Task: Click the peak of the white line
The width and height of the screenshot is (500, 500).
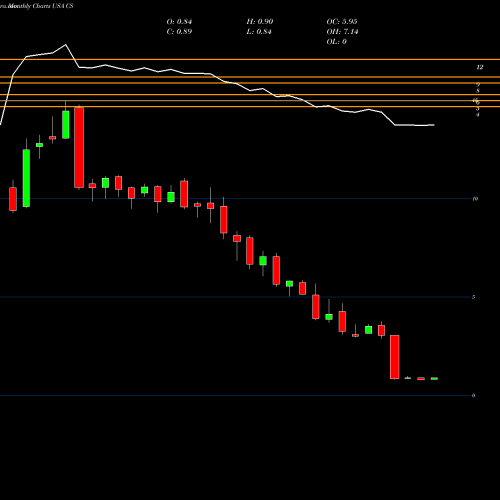Action: tap(65, 45)
